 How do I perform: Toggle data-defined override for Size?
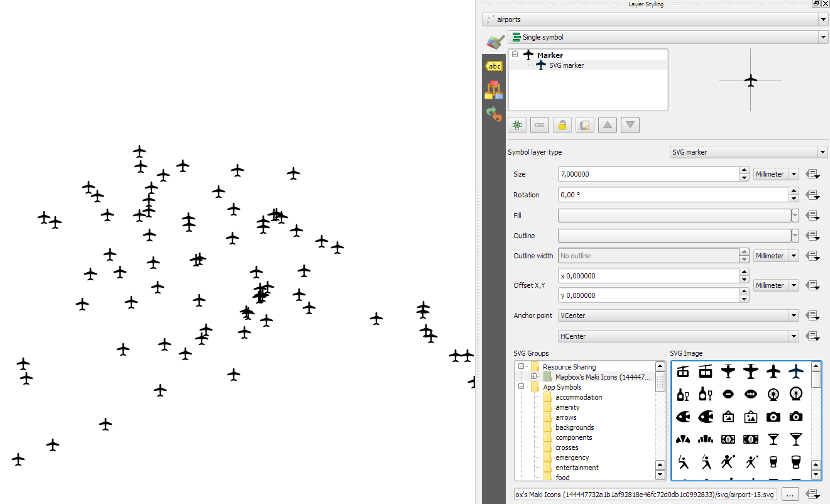click(x=812, y=173)
